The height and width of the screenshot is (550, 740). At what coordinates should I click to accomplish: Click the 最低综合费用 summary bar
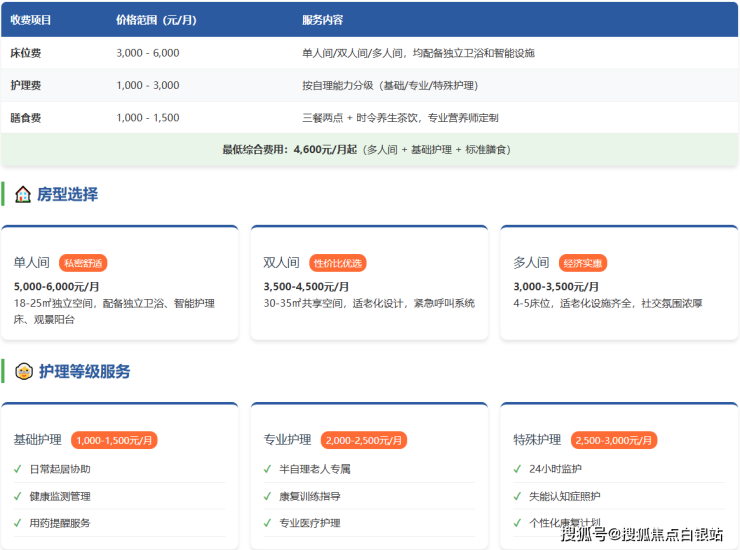(370, 149)
